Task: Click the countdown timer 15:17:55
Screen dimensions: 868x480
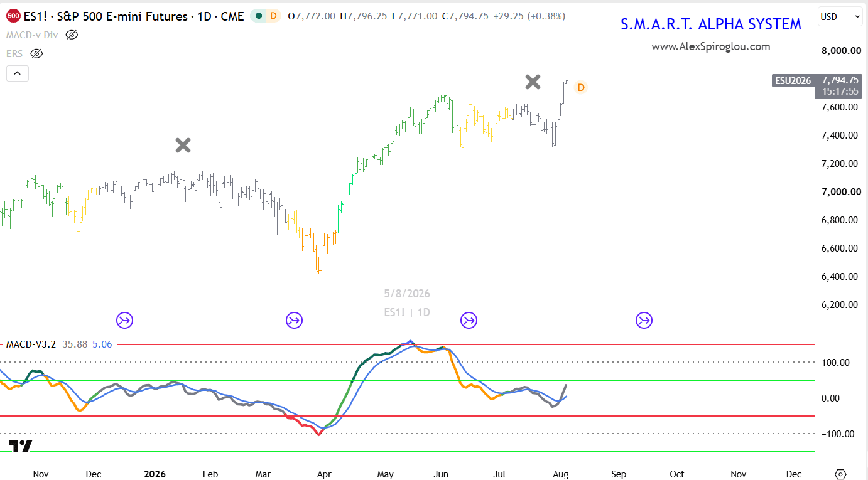Action: click(840, 92)
